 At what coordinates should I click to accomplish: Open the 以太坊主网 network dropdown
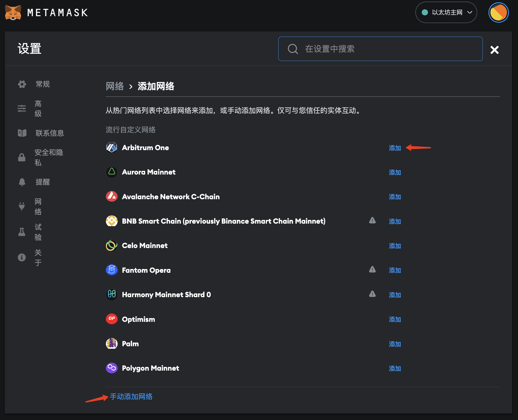[x=446, y=12]
